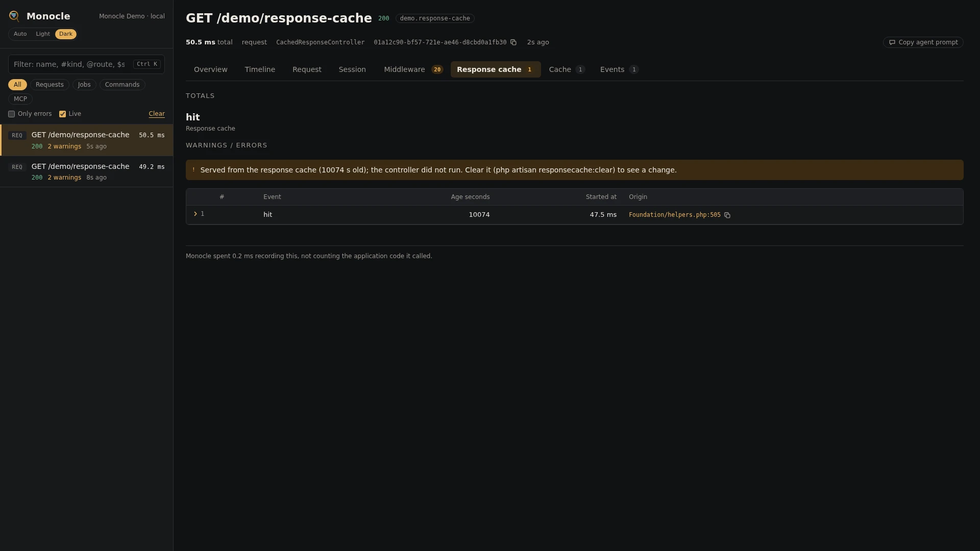980x551 pixels.
Task: Open the Overview tab
Action: tap(211, 69)
